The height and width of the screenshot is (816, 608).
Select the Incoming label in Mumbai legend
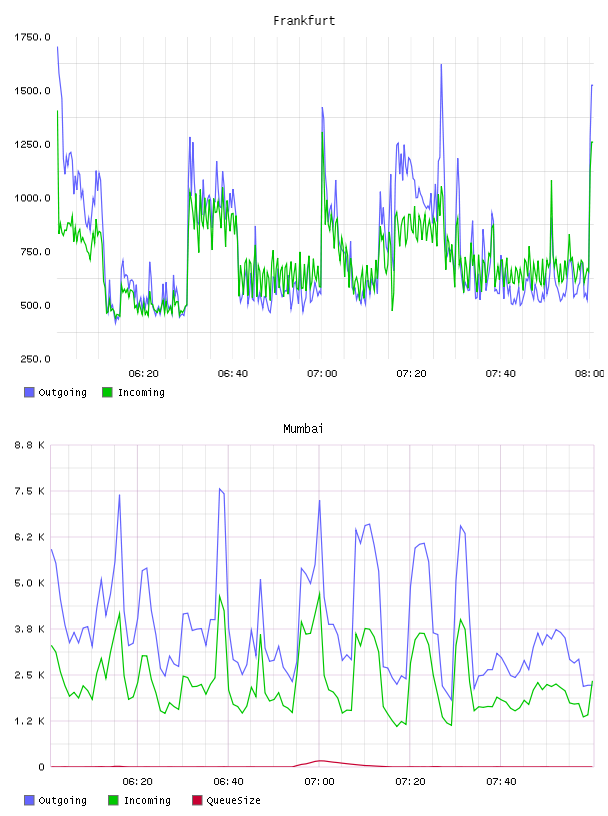[147, 801]
